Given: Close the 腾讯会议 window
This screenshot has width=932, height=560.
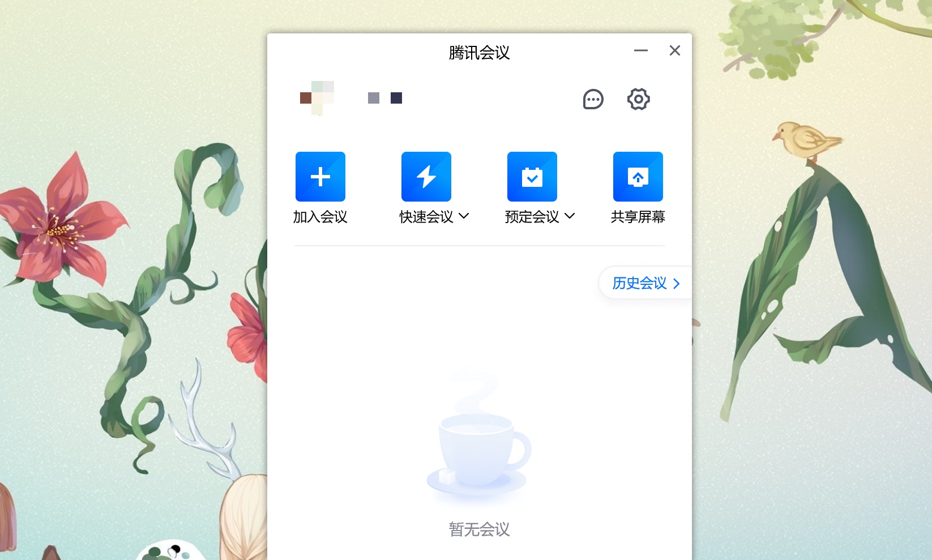Looking at the screenshot, I should (675, 50).
